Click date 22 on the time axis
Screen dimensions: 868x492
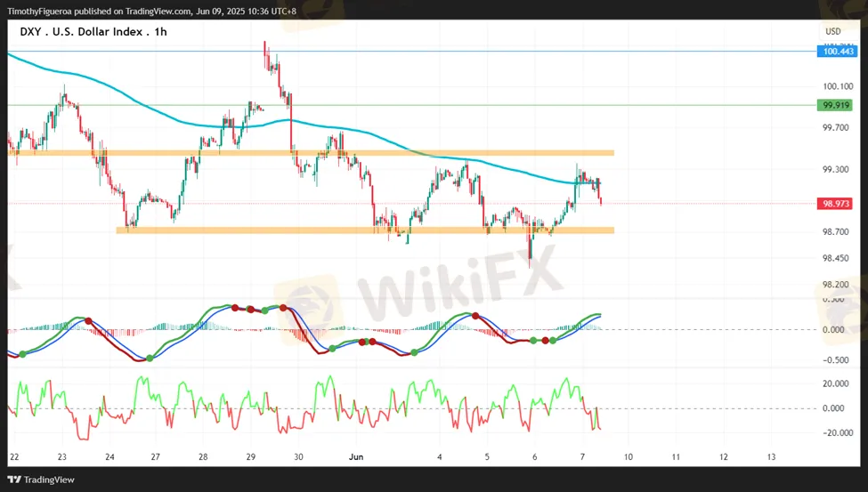coord(13,456)
